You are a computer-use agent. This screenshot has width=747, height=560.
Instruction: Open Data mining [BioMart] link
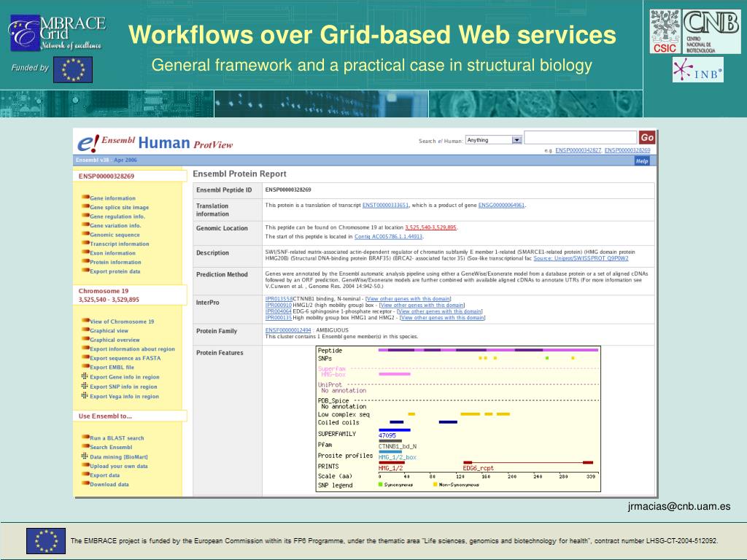119,457
